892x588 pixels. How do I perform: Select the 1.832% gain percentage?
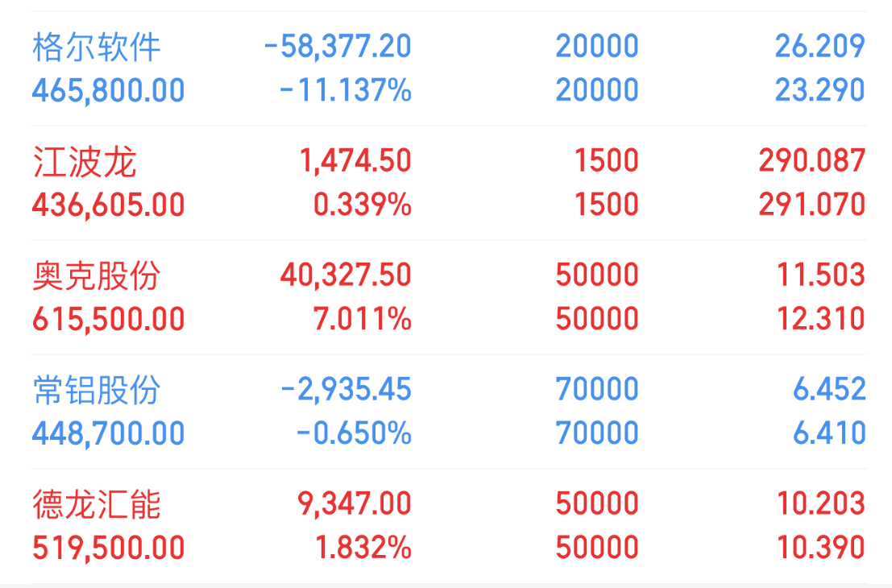click(363, 548)
